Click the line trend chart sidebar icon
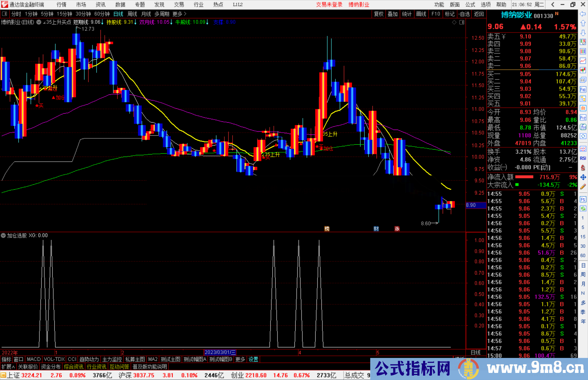Screen dimensions: 588x380 coord(583,61)
